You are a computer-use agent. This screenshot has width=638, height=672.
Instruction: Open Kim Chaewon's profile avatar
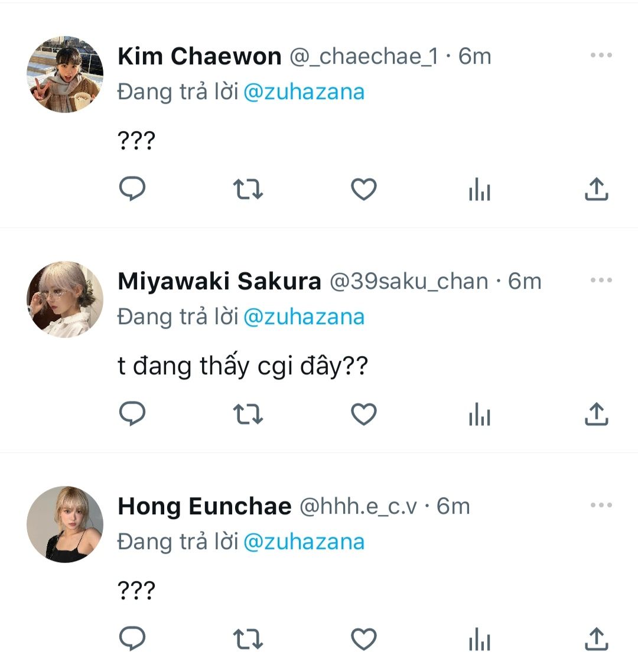(65, 74)
